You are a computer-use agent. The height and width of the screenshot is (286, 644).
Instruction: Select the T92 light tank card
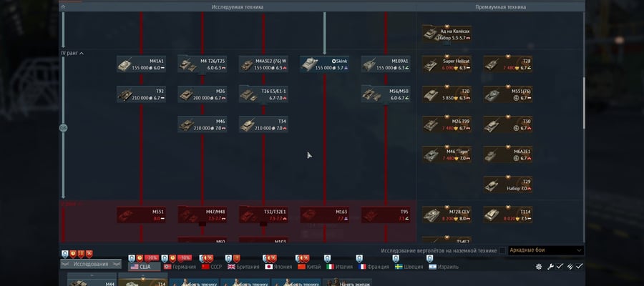point(141,94)
